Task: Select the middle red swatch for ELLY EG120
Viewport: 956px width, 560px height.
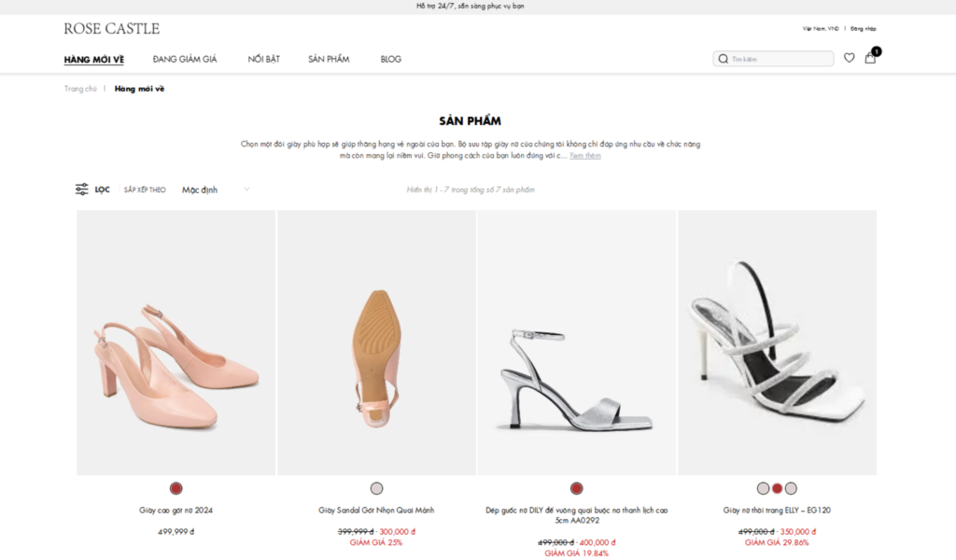Action: [778, 488]
